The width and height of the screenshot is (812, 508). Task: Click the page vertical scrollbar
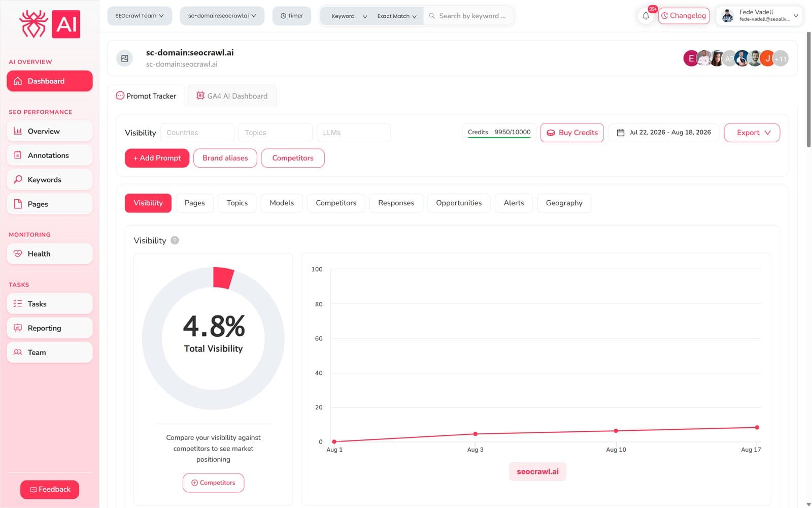[808, 90]
